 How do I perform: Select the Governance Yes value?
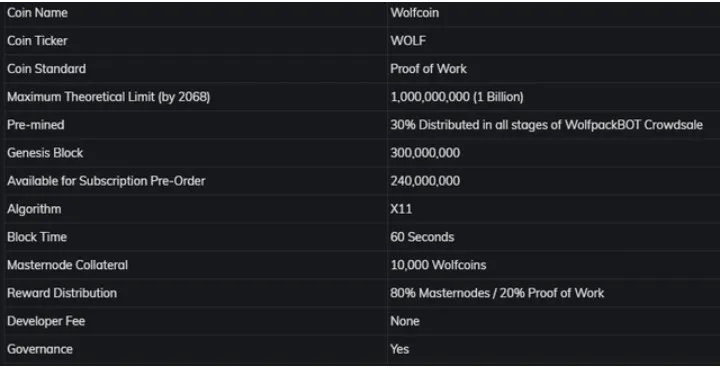[400, 349]
